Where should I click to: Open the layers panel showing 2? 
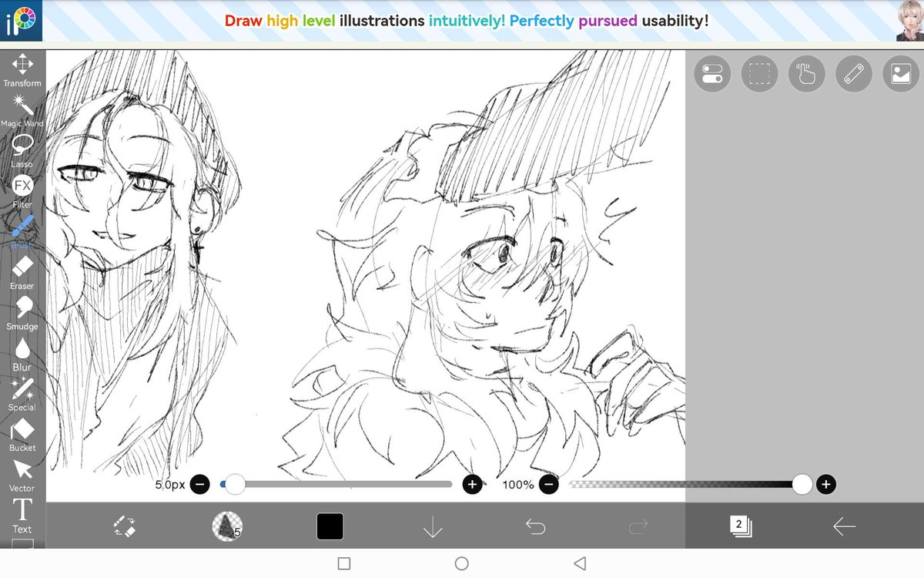point(741,526)
